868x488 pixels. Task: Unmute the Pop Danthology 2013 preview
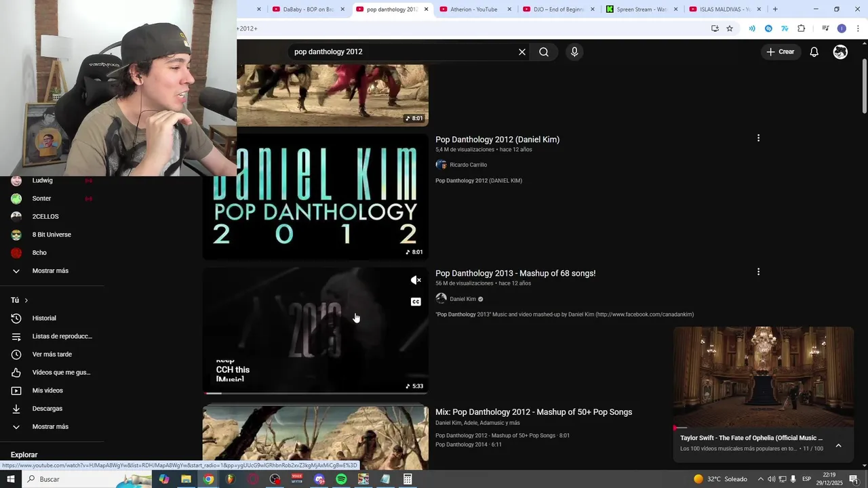(x=416, y=281)
